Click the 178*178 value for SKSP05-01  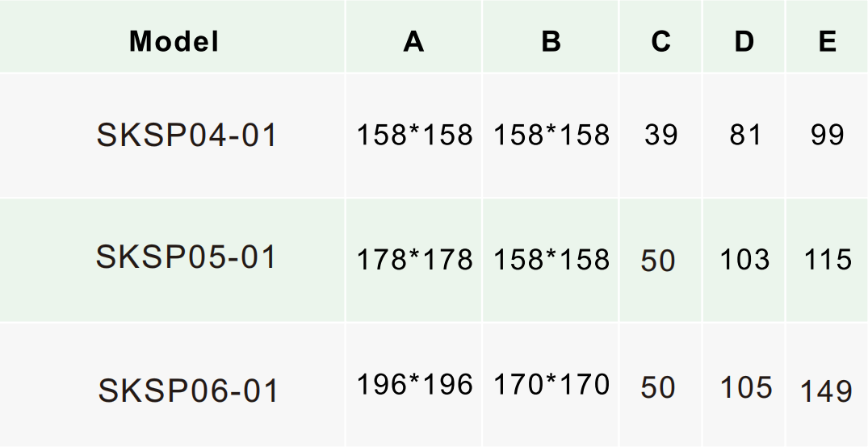click(x=415, y=260)
